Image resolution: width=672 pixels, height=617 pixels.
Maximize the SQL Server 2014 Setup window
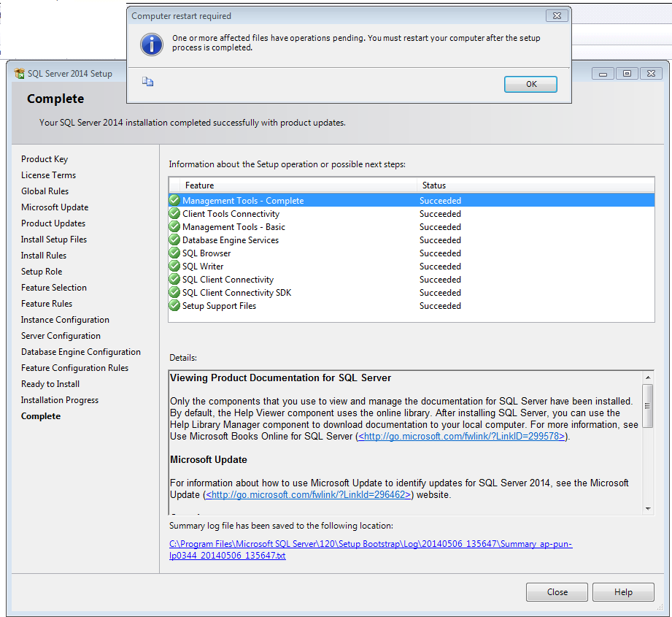tap(627, 73)
